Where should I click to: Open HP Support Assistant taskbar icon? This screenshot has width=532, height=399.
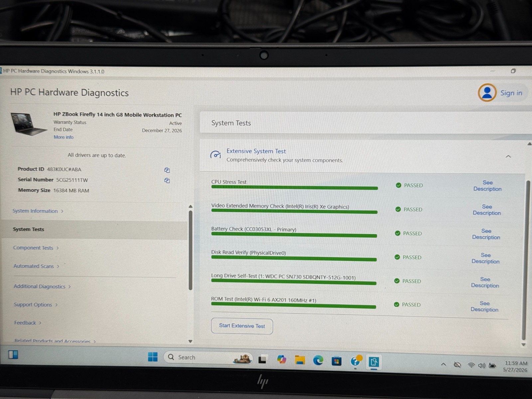coord(356,360)
